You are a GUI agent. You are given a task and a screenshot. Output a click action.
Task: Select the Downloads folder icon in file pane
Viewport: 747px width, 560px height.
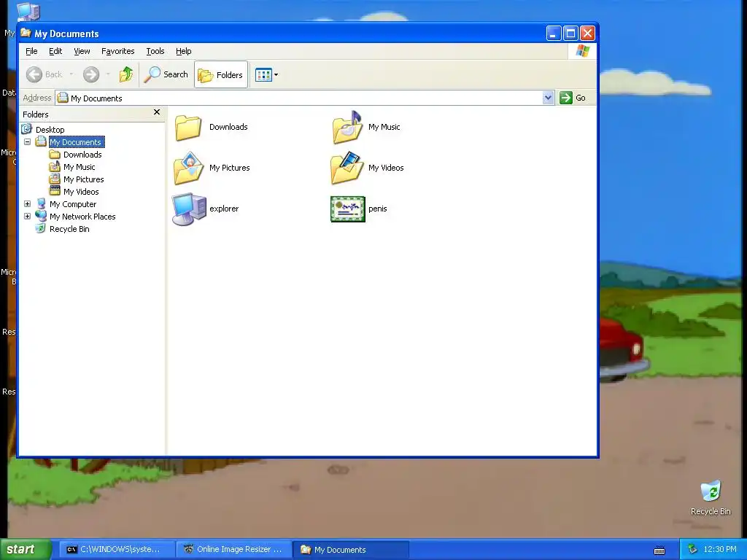(x=188, y=127)
